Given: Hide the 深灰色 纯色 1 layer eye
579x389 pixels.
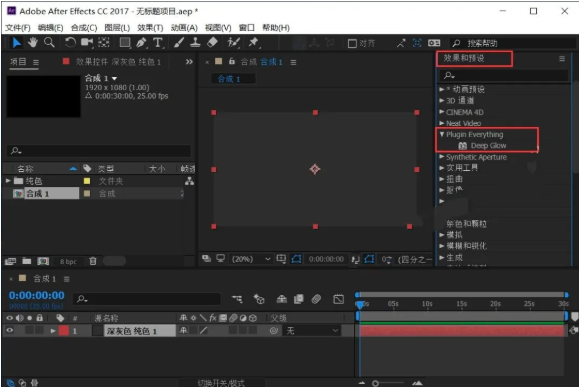Looking at the screenshot, I should click(10, 330).
